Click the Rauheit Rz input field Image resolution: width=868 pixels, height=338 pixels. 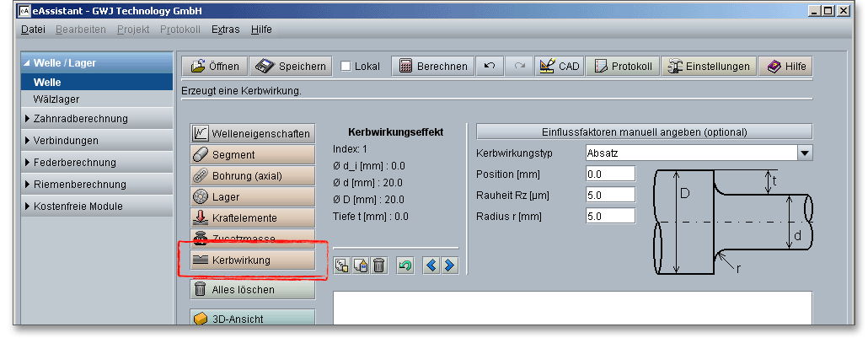click(609, 195)
